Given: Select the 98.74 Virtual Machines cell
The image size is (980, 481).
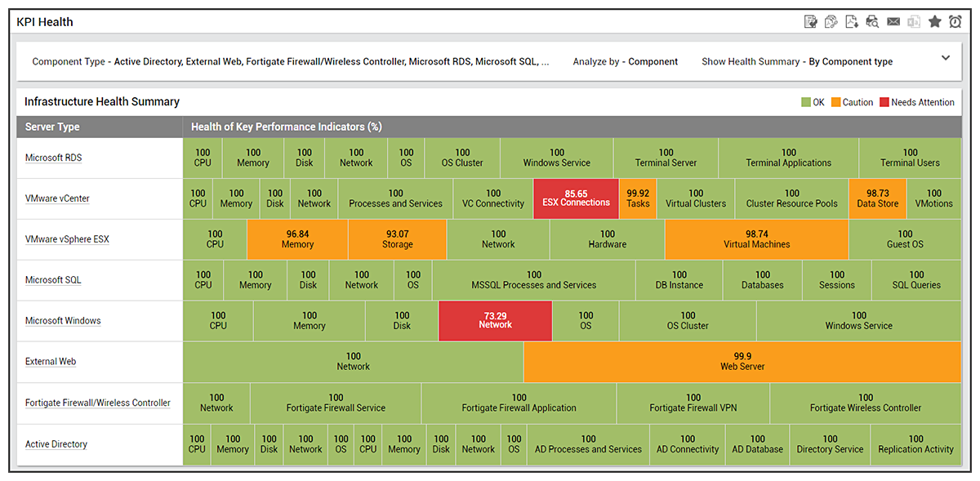Looking at the screenshot, I should point(757,239).
